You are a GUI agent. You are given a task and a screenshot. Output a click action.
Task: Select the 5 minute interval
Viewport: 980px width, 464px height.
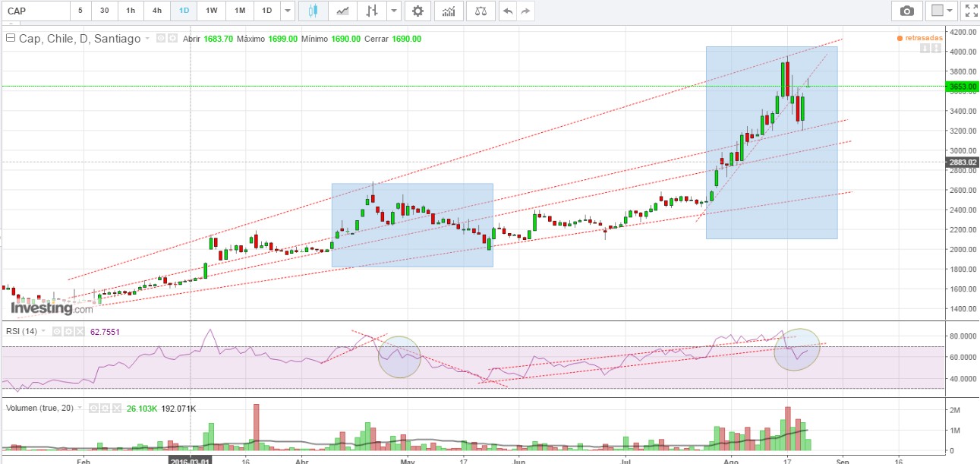tap(80, 11)
